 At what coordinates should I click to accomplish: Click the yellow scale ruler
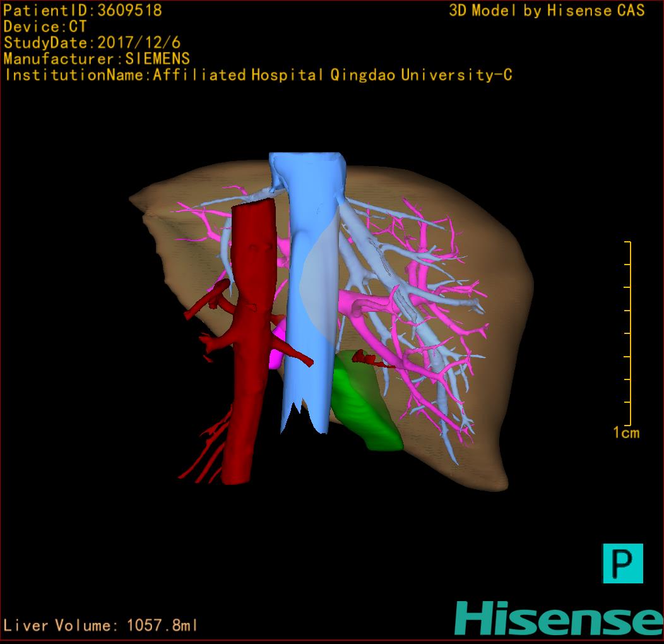click(x=628, y=333)
